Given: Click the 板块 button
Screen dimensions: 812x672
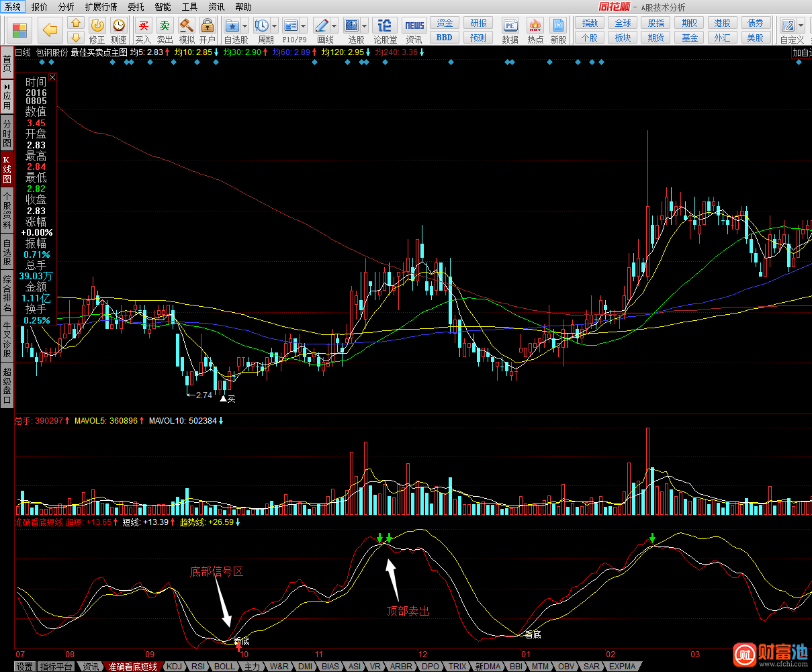Looking at the screenshot, I should coord(623,38).
